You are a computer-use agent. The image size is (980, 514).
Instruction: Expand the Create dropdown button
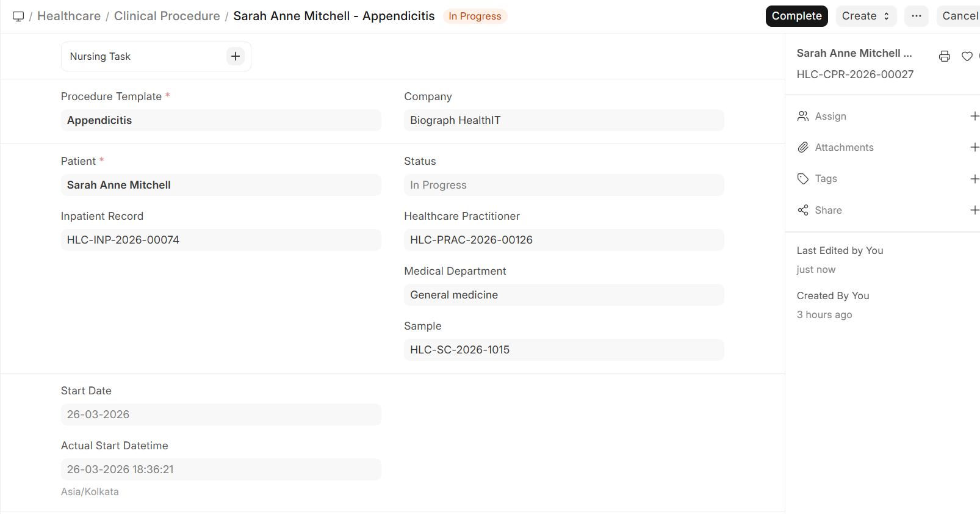coord(865,16)
